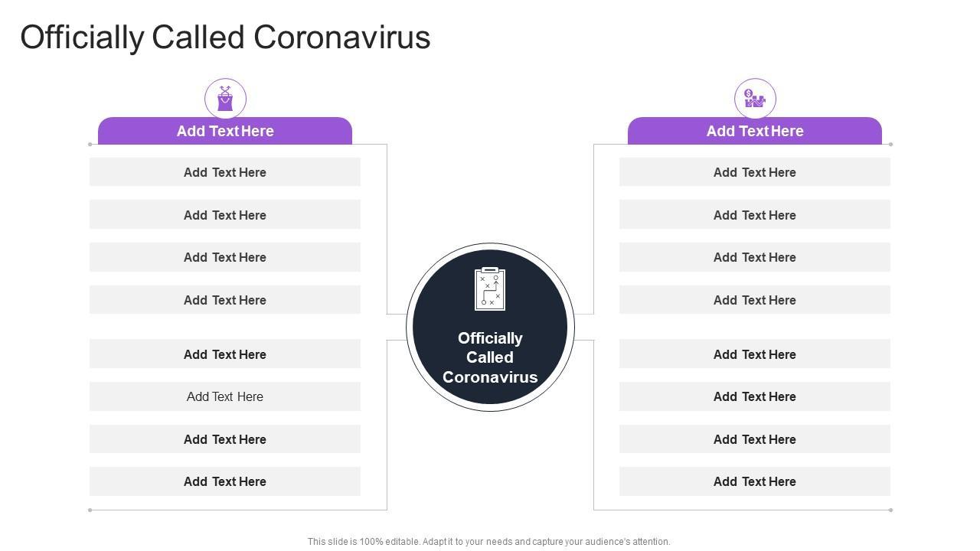
Task: Click the second gray text box in left column
Action: tap(225, 215)
